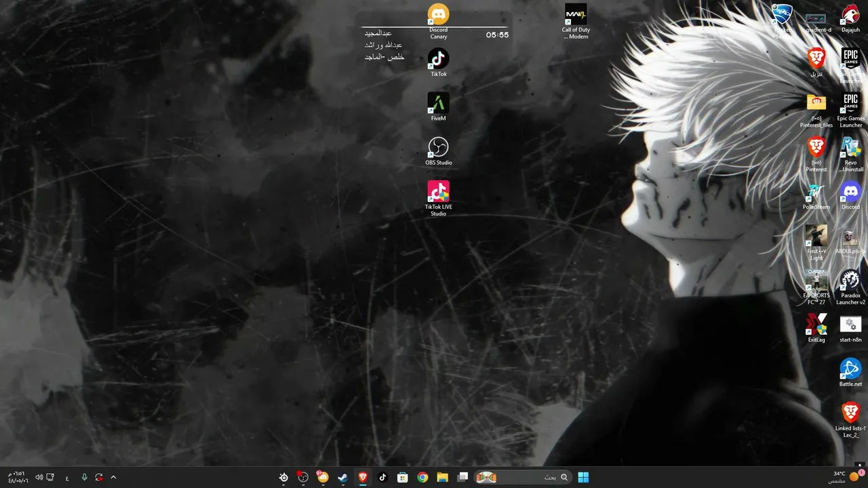Screen dimensions: 868x488
Task: Select the Call of Duty Modern shortcut
Action: (x=576, y=21)
